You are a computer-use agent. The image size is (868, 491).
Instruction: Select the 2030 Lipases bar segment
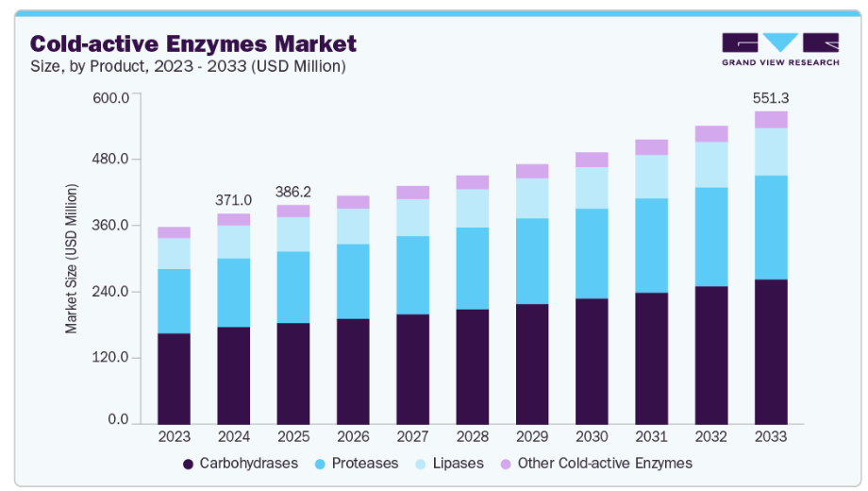592,188
